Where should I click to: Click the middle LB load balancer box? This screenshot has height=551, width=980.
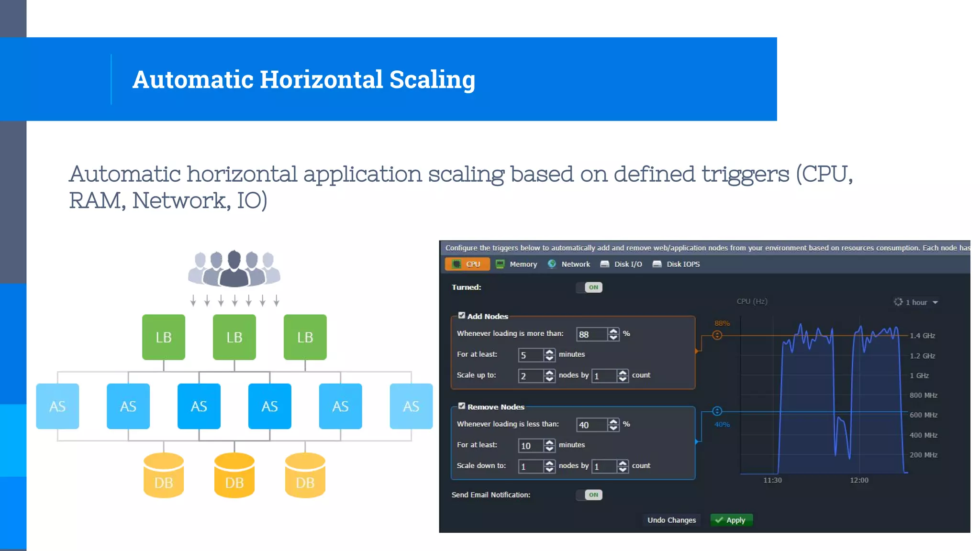click(234, 337)
